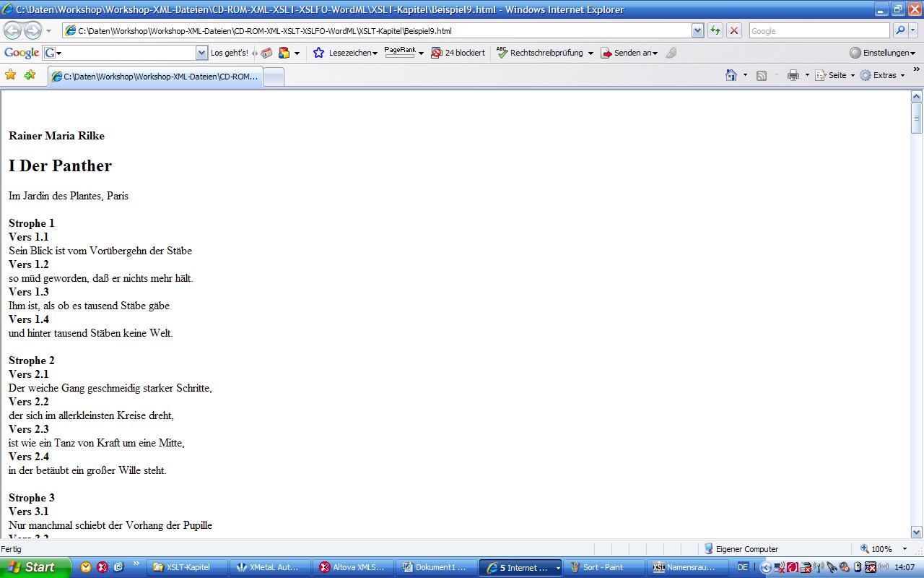Click the Refresh page icon
Screen dimensions: 924x578
coord(715,30)
